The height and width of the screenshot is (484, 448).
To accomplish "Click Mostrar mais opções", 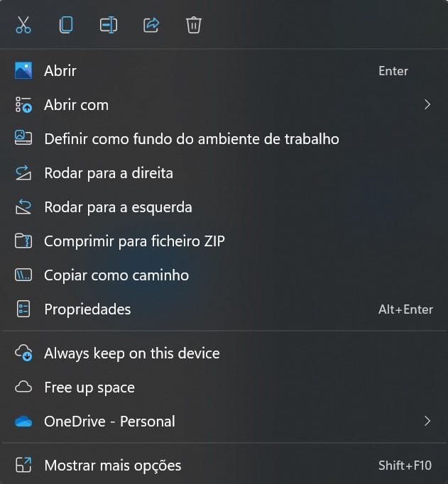I will coord(112,466).
